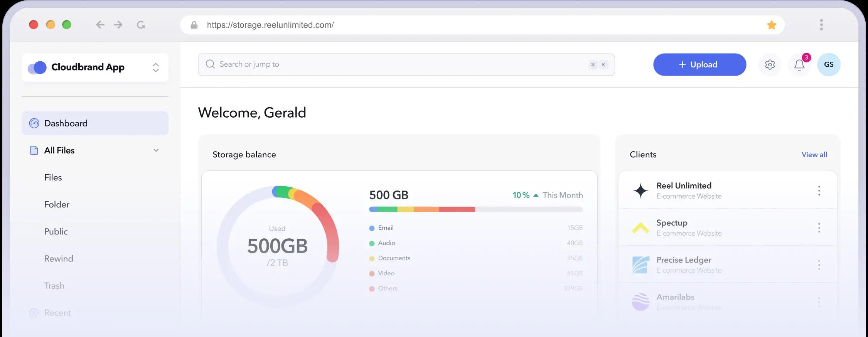
Task: Click the 81GB video value
Action: point(575,273)
